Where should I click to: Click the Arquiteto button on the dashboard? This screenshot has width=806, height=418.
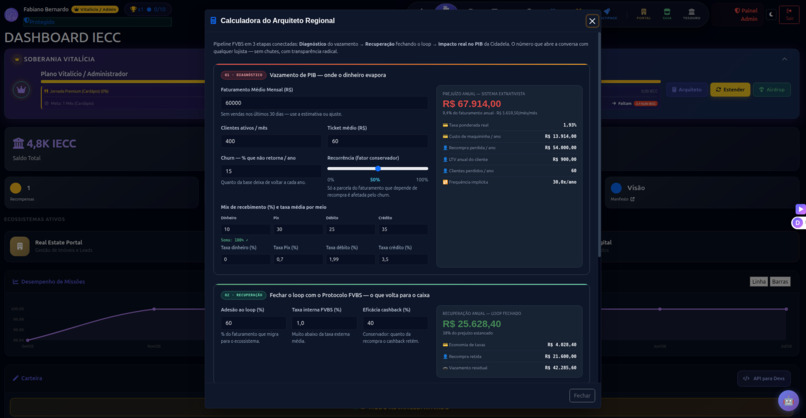click(x=686, y=89)
